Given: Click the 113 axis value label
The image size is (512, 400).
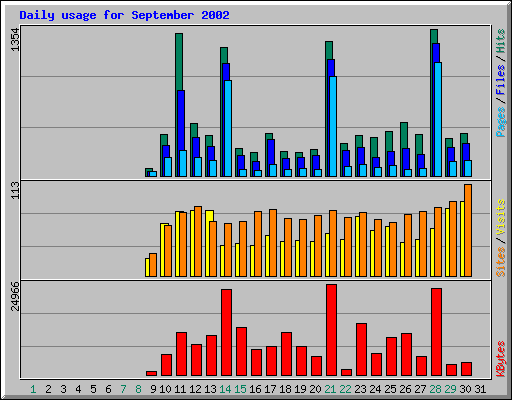Looking at the screenshot, I should [x=16, y=190].
